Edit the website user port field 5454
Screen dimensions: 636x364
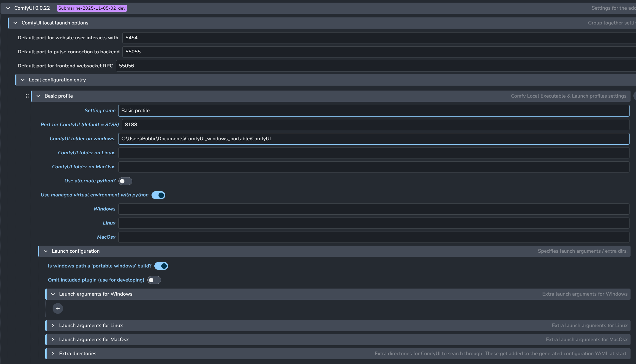click(x=379, y=38)
